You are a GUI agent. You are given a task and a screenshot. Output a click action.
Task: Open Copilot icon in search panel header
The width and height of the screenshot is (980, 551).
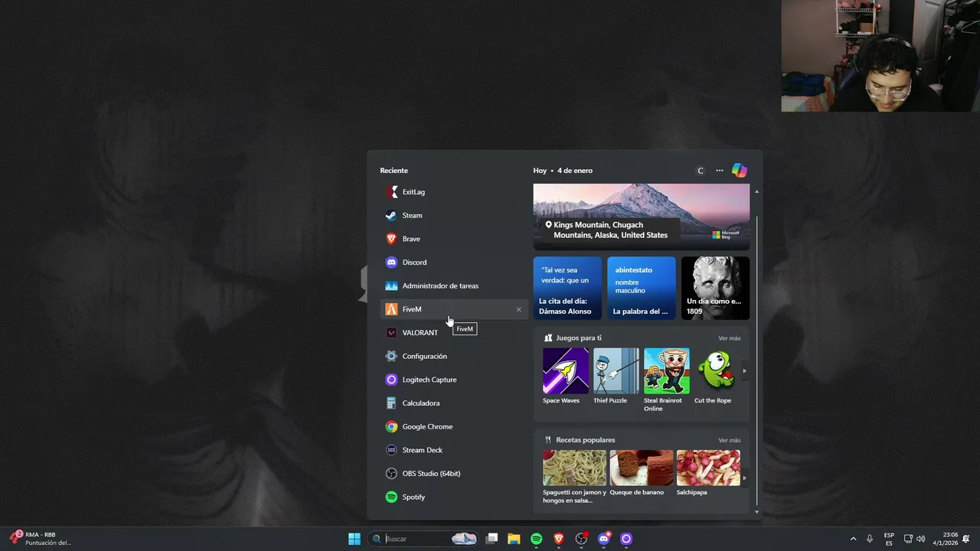point(739,171)
